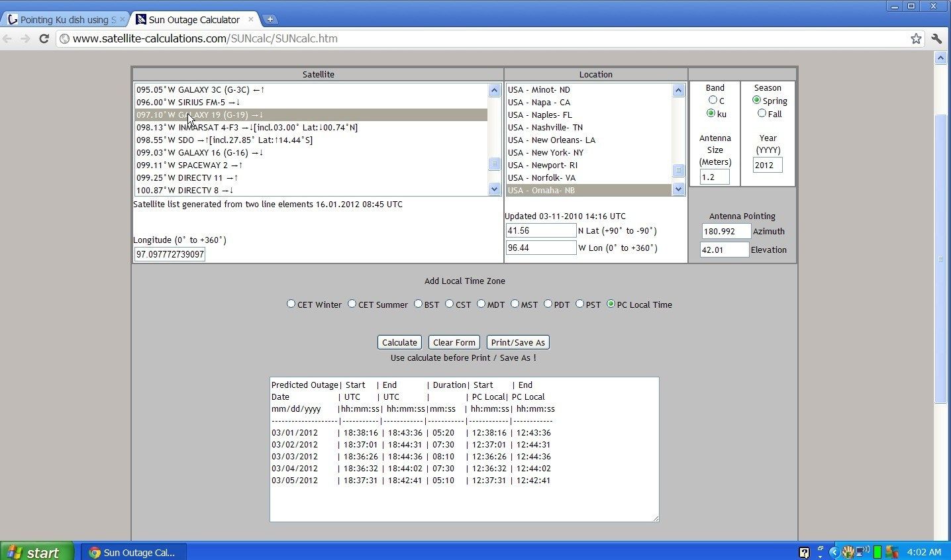The width and height of the screenshot is (951, 560).
Task: Select SIRIUS FM-5 satellite
Action: tap(311, 102)
